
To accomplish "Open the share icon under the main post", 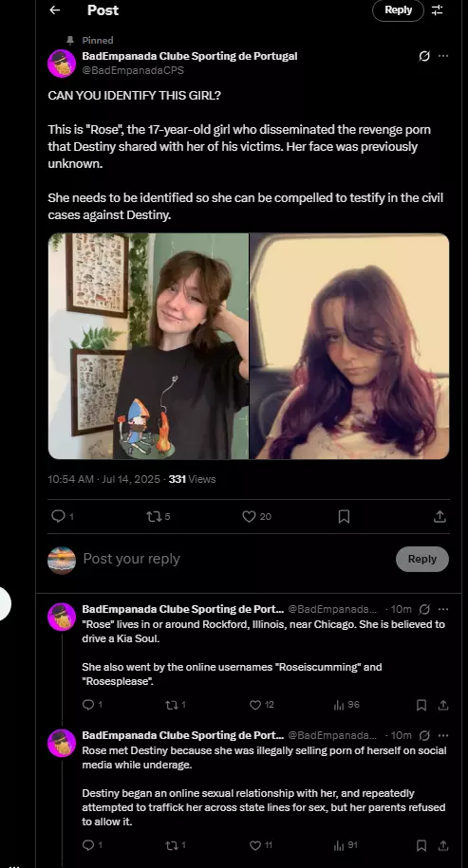I will [x=440, y=516].
